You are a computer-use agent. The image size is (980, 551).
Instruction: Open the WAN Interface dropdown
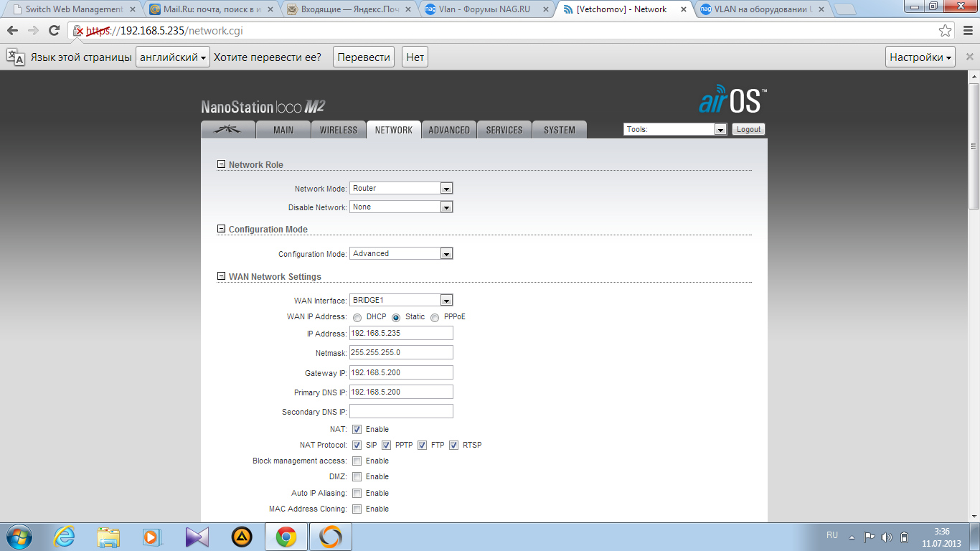pyautogui.click(x=401, y=300)
